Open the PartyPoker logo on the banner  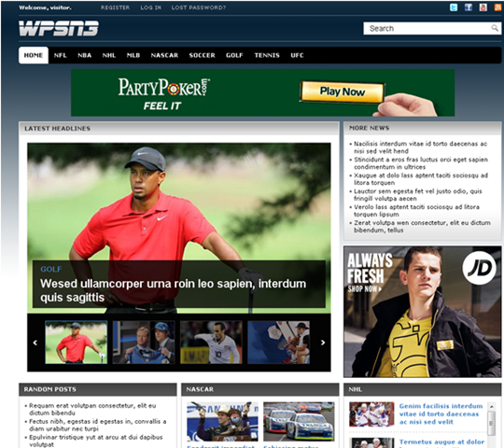point(163,87)
